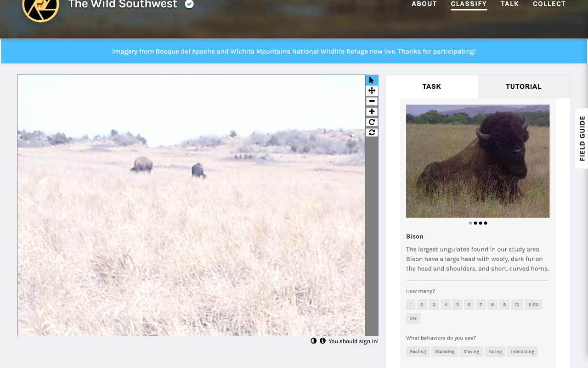The width and height of the screenshot is (588, 368).
Task: Go to the CLASSIFY page
Action: (x=469, y=4)
